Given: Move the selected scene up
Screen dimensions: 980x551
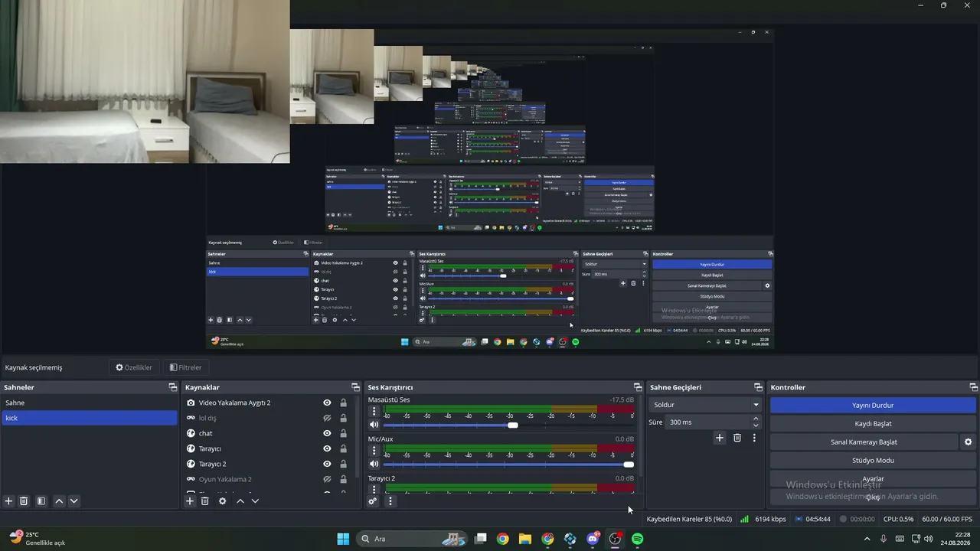Looking at the screenshot, I should pyautogui.click(x=59, y=501).
